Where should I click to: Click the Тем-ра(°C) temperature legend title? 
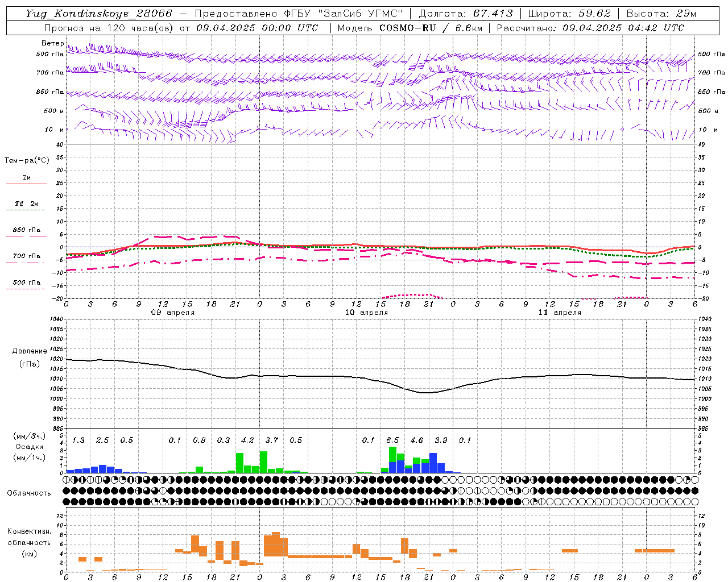click(27, 161)
